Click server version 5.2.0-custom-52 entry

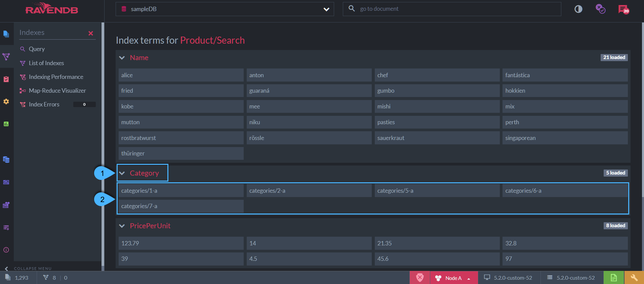tap(571, 278)
